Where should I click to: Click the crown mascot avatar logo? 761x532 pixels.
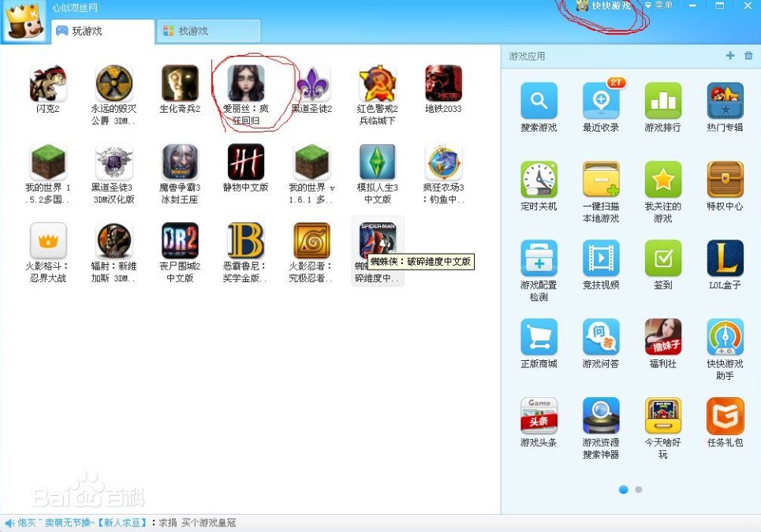(x=24, y=20)
